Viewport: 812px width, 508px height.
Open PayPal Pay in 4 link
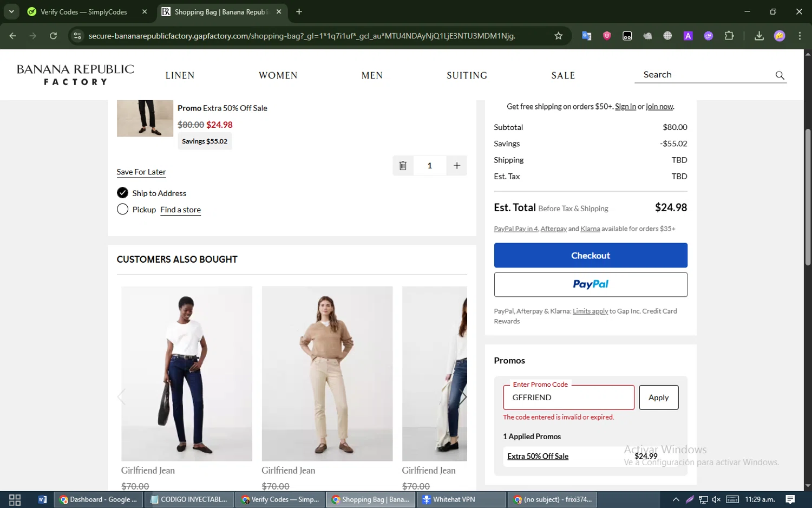click(516, 229)
